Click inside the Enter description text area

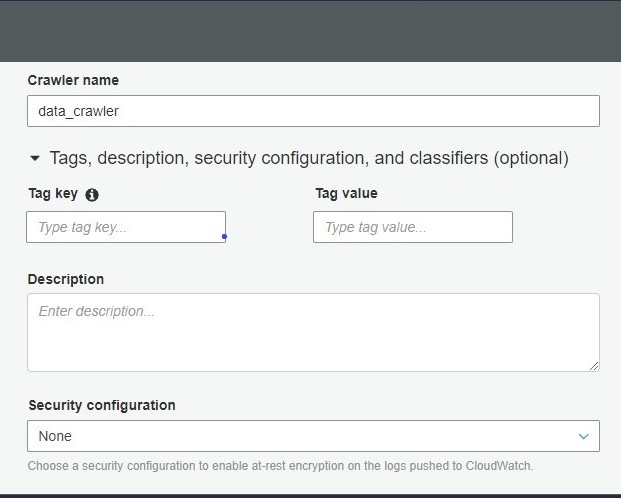(313, 332)
